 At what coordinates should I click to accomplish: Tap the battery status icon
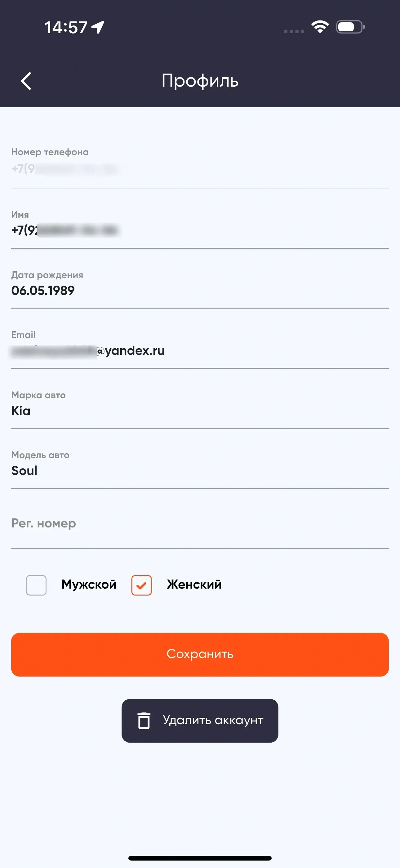(x=350, y=27)
